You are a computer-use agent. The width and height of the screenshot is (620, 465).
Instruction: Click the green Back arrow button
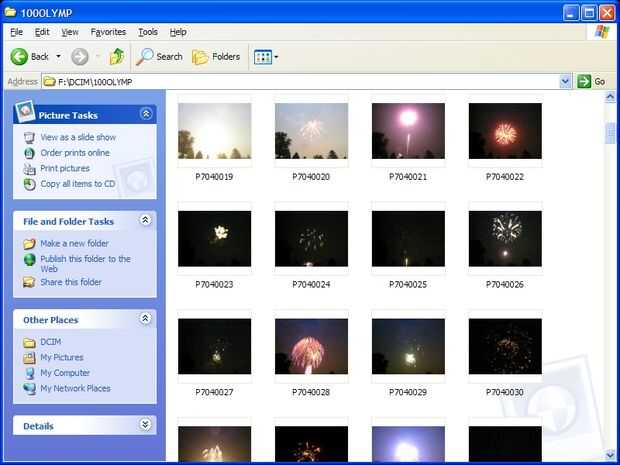[x=19, y=57]
